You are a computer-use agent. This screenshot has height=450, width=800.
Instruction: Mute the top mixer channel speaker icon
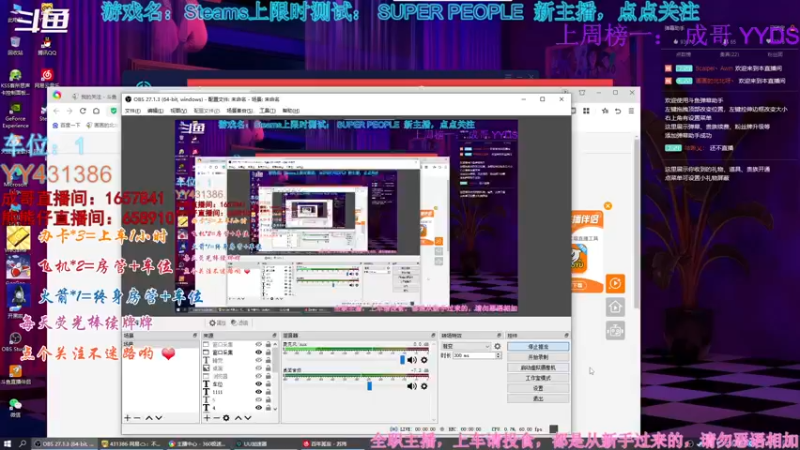point(412,360)
